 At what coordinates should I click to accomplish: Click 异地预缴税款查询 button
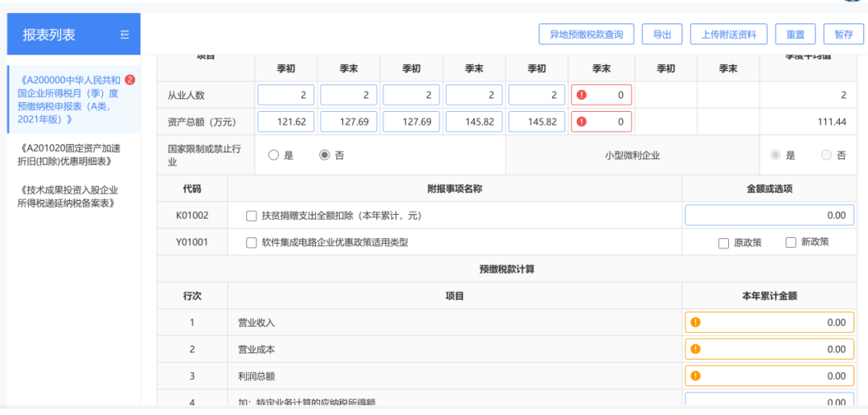click(586, 35)
